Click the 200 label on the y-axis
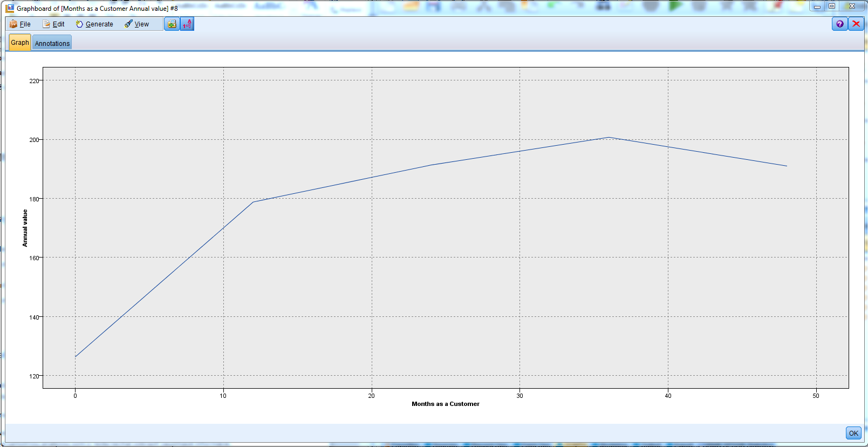 click(x=34, y=140)
